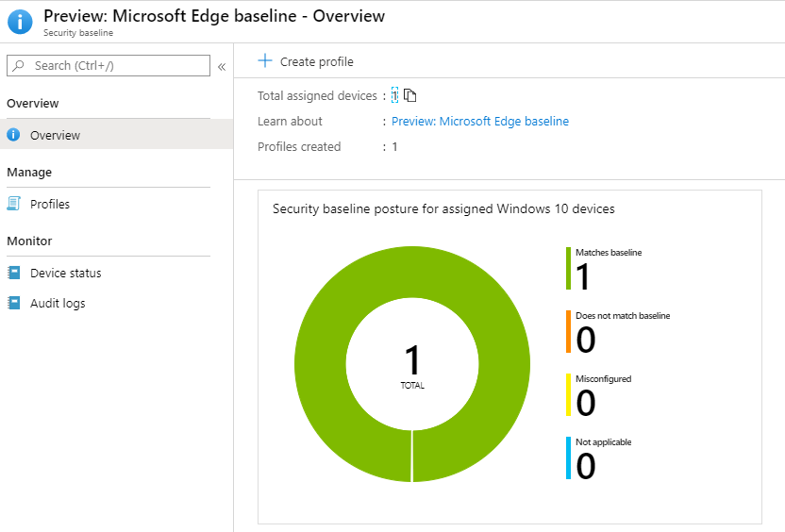Image resolution: width=785 pixels, height=532 pixels.
Task: Click the total assigned devices number
Action: (x=394, y=95)
